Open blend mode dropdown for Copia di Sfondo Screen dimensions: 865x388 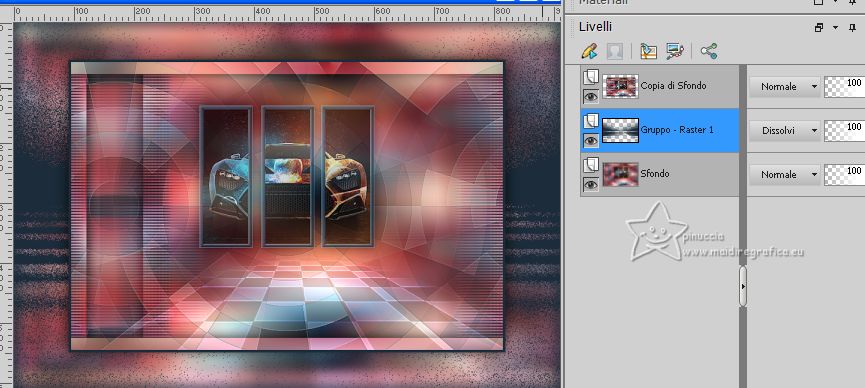[x=785, y=87]
